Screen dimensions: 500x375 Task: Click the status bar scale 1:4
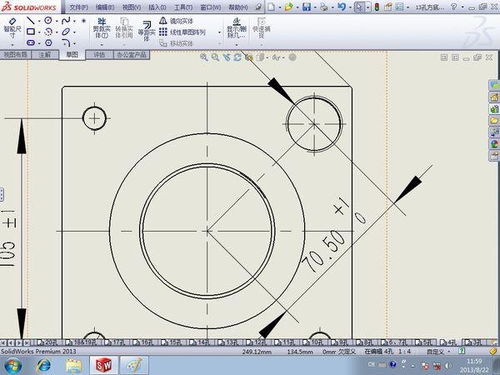click(x=404, y=351)
